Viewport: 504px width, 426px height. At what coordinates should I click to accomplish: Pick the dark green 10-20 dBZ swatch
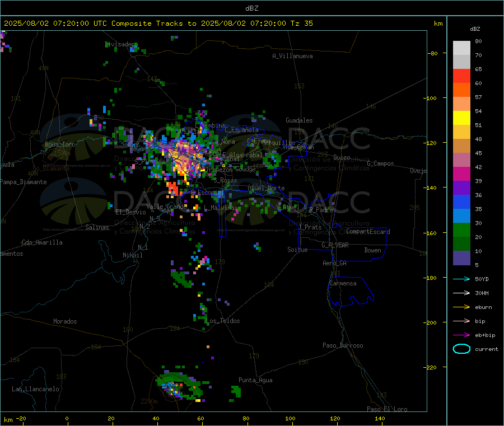(461, 244)
